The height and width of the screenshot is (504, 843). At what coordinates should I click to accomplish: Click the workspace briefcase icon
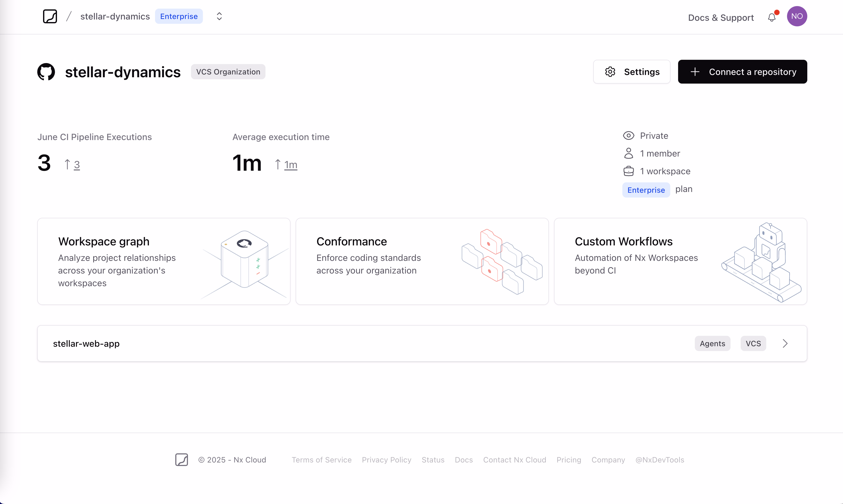point(628,171)
